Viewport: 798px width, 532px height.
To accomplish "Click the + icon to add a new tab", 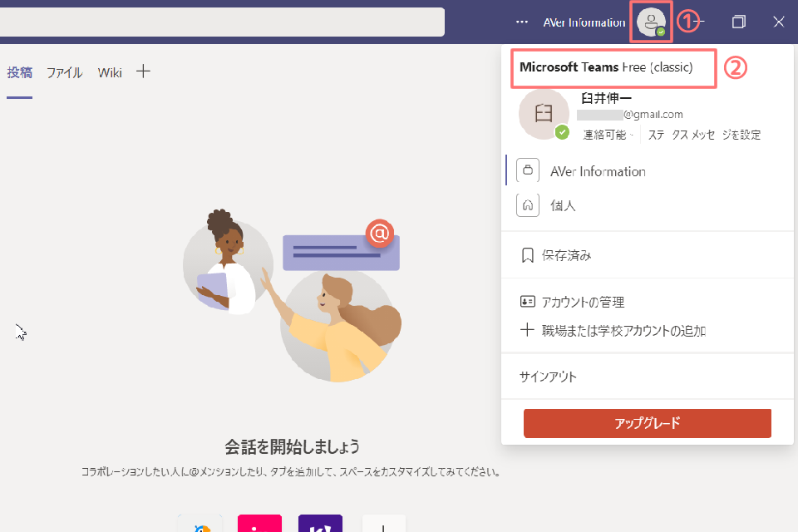I will 142,71.
